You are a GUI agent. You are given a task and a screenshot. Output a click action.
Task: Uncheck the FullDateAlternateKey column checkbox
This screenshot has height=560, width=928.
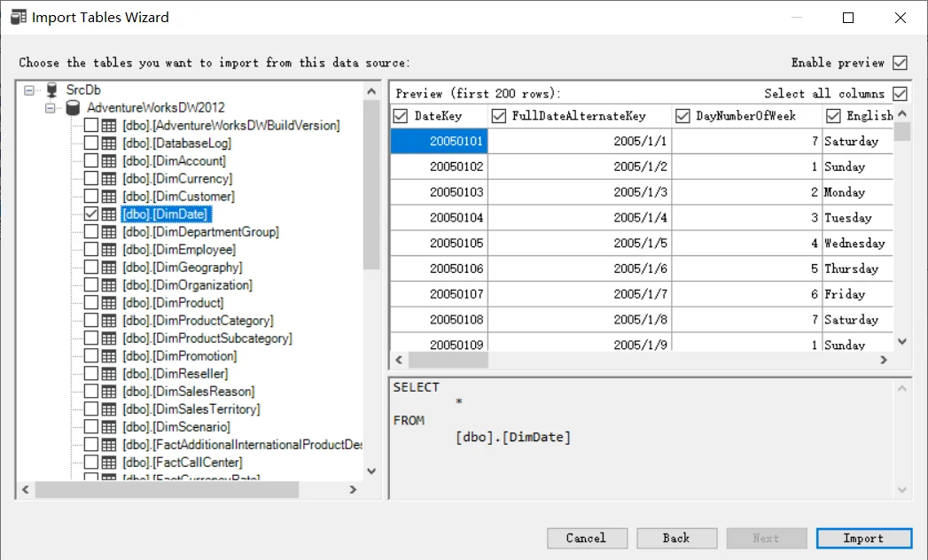tap(498, 116)
